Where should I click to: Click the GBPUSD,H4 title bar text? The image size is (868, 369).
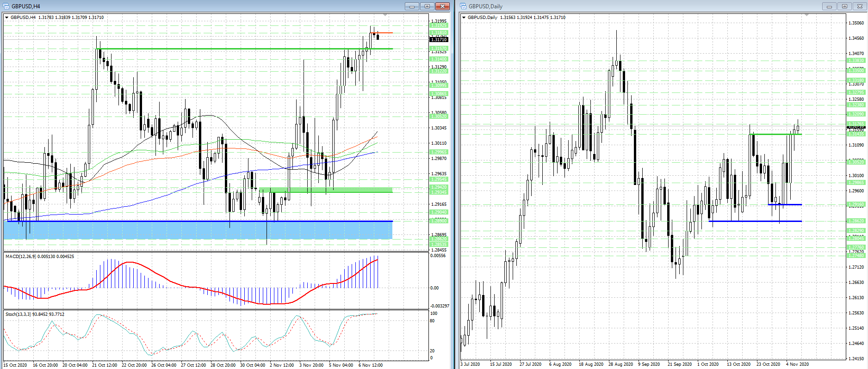[26, 6]
